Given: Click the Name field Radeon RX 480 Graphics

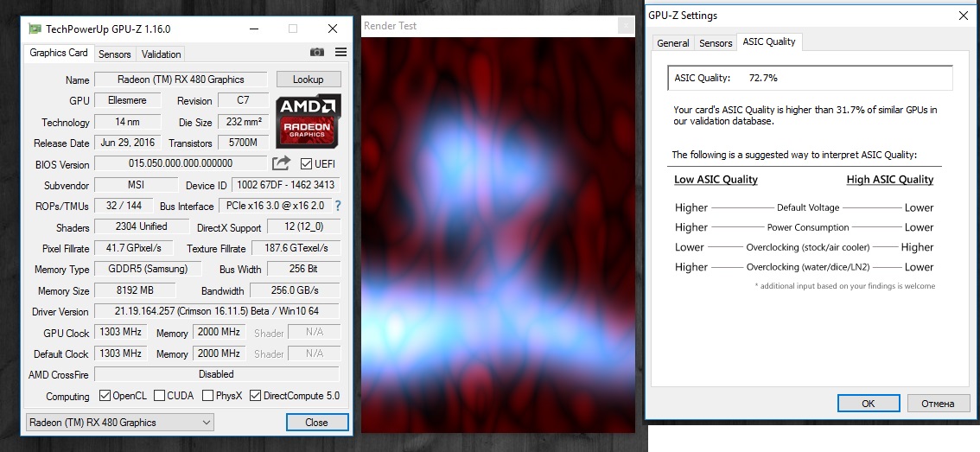Looking at the screenshot, I should click(x=181, y=80).
